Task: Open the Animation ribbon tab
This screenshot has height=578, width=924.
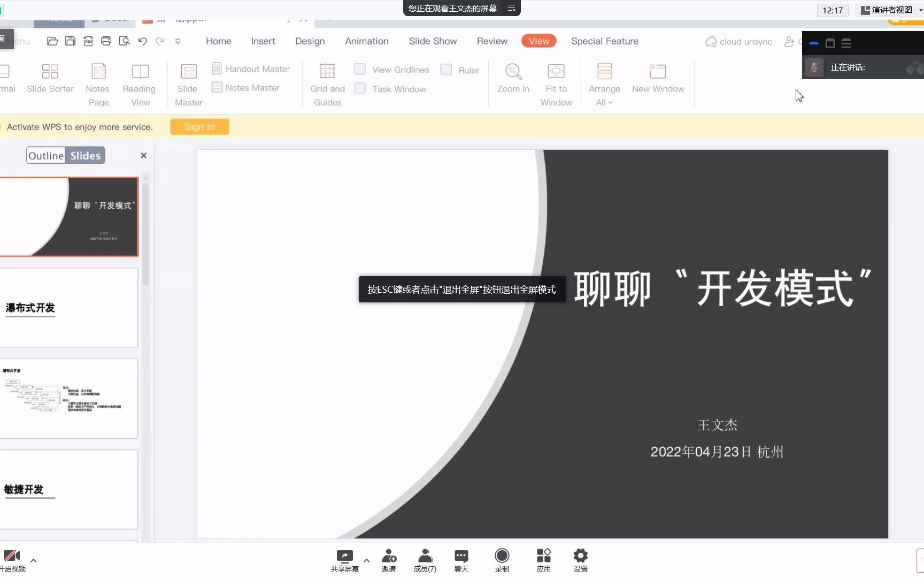Action: point(367,41)
